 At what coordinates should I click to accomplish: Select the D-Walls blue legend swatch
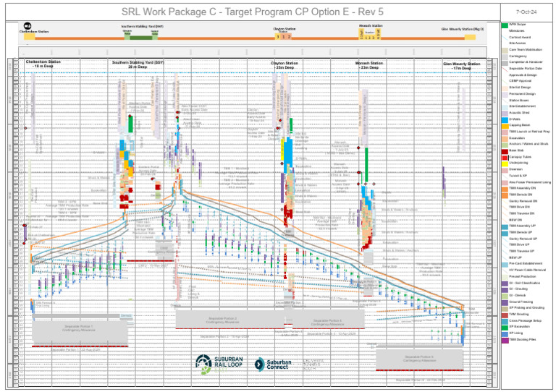[505, 119]
